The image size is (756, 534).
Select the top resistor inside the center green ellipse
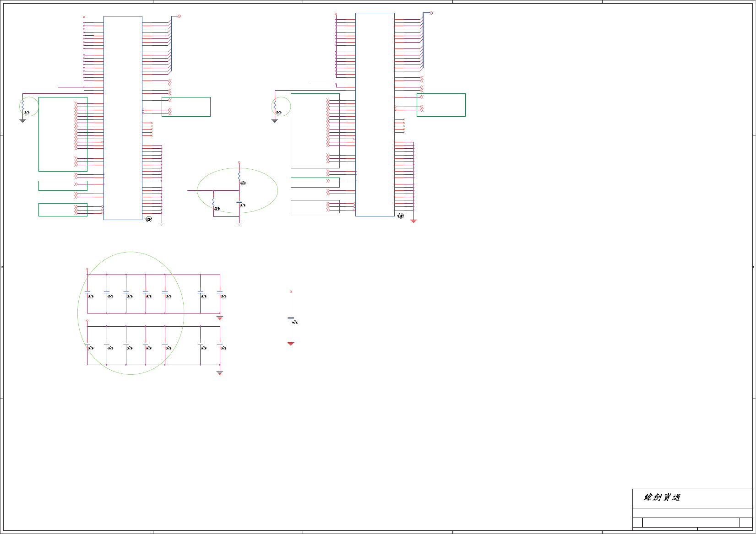[x=239, y=176]
